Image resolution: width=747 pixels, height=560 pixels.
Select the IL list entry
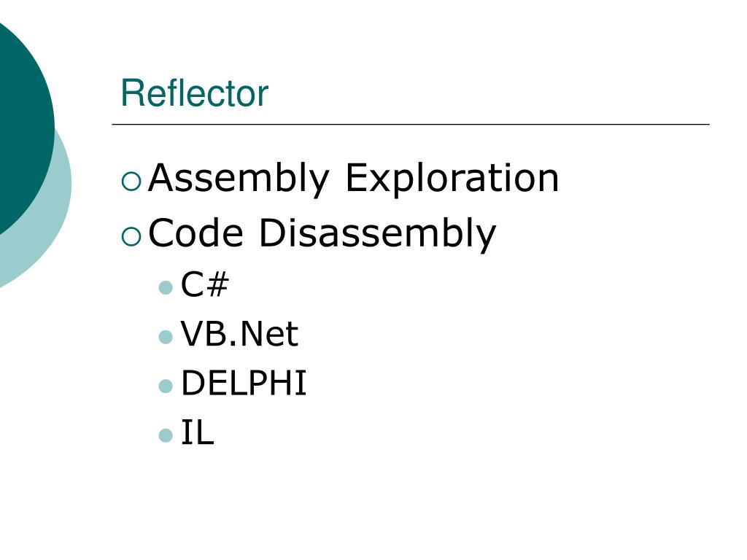pyautogui.click(x=198, y=432)
